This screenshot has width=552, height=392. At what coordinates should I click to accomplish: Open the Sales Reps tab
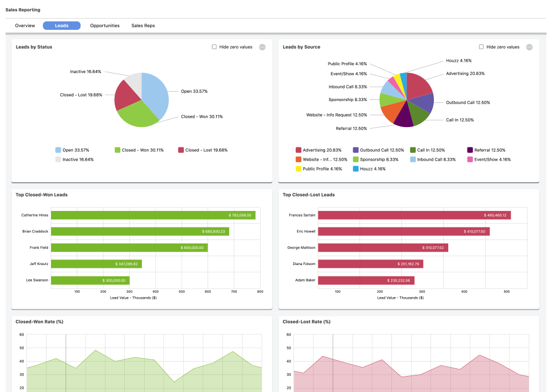[142, 25]
